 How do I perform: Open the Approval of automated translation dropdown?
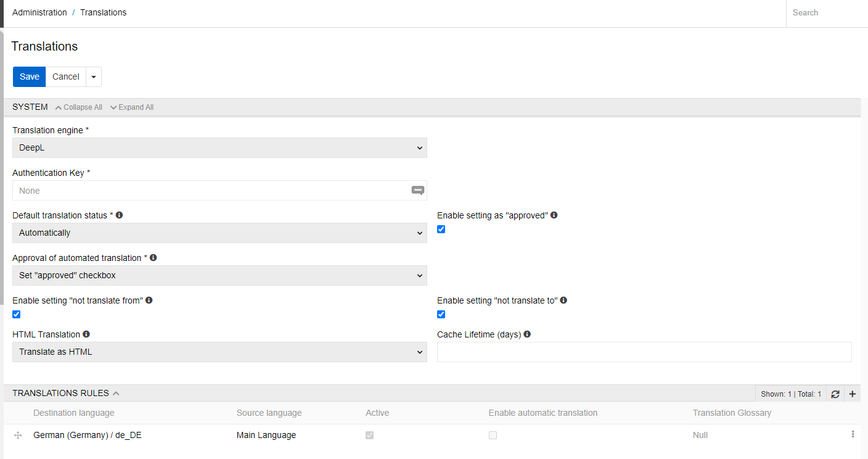219,275
